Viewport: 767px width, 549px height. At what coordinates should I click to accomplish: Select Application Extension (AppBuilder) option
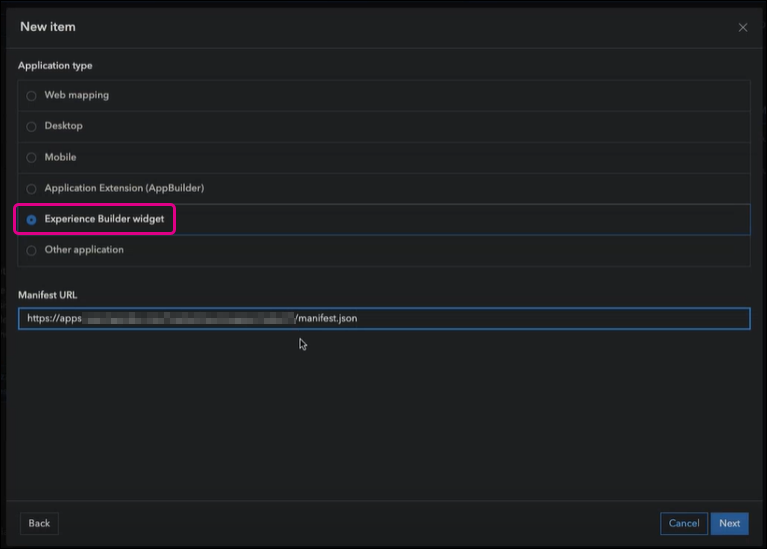click(384, 188)
